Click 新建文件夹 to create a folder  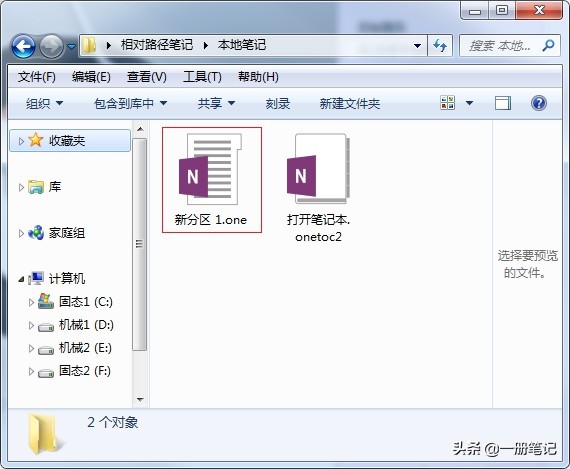coord(350,104)
